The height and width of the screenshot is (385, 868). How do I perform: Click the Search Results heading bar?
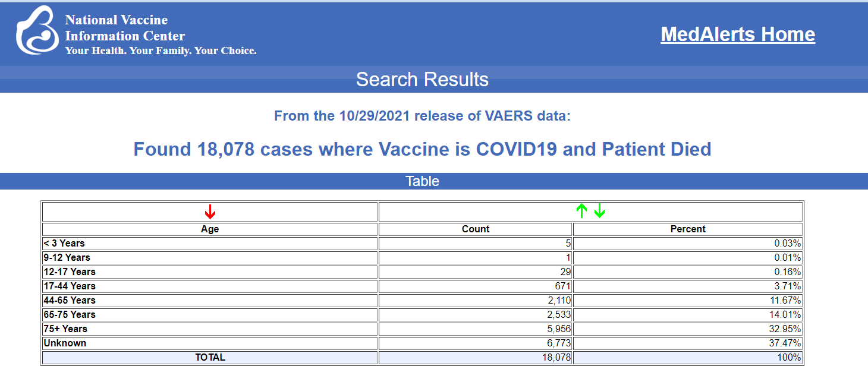coord(434,79)
